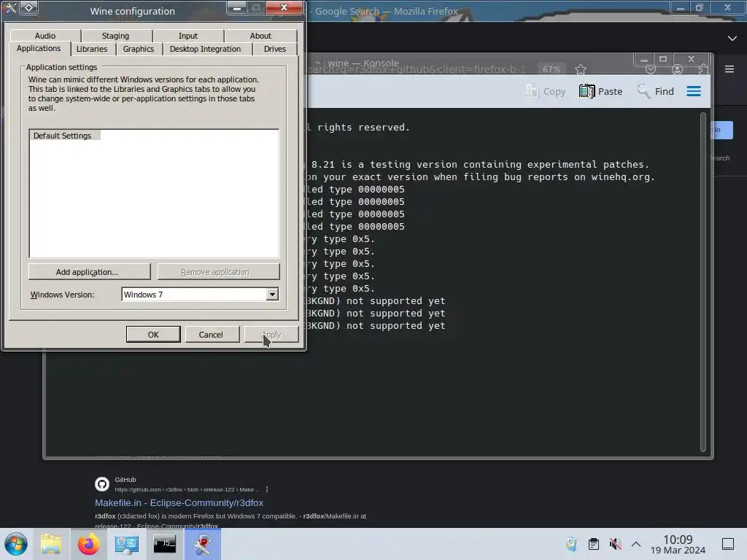
Task: Switch to the Konsole terminal taskbar icon
Action: click(164, 544)
